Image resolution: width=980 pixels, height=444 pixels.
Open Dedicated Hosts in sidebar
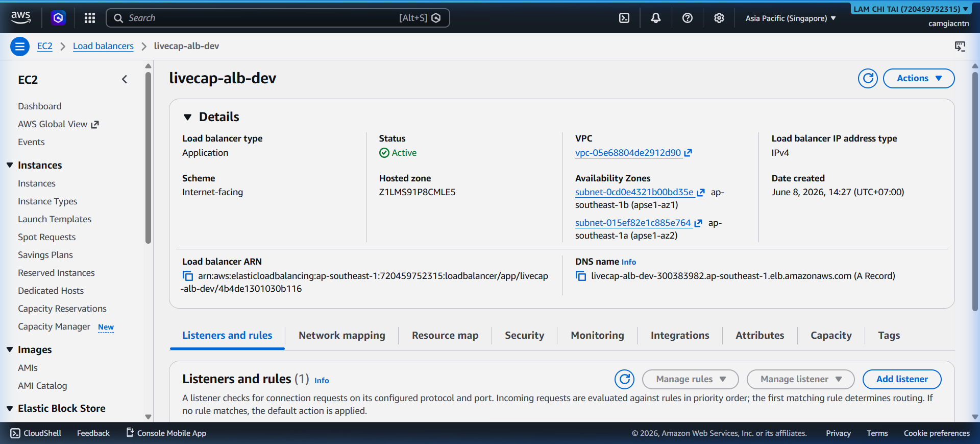pos(51,291)
